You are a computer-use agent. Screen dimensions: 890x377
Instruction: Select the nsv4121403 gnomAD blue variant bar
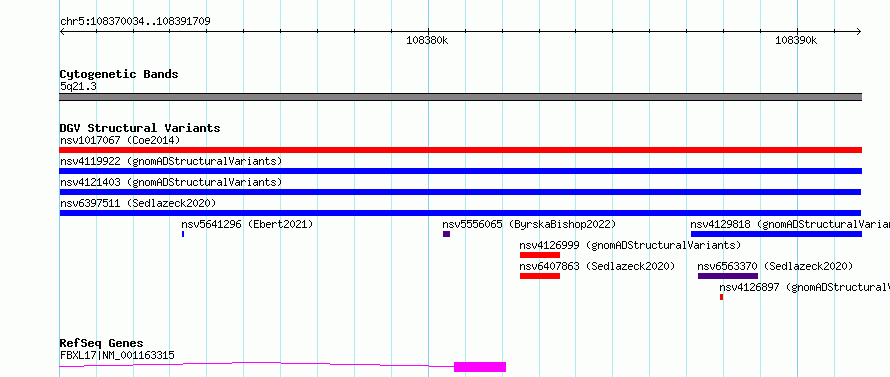460,192
